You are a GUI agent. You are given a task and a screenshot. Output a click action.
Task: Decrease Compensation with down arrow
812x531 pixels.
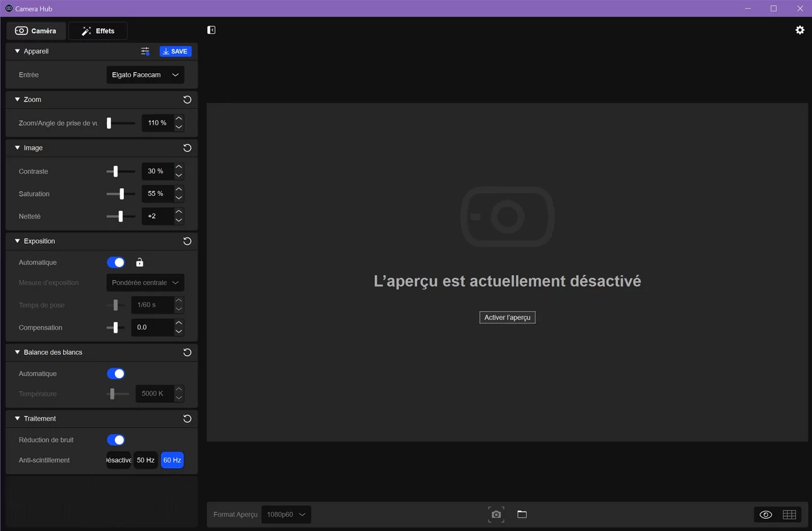point(179,332)
